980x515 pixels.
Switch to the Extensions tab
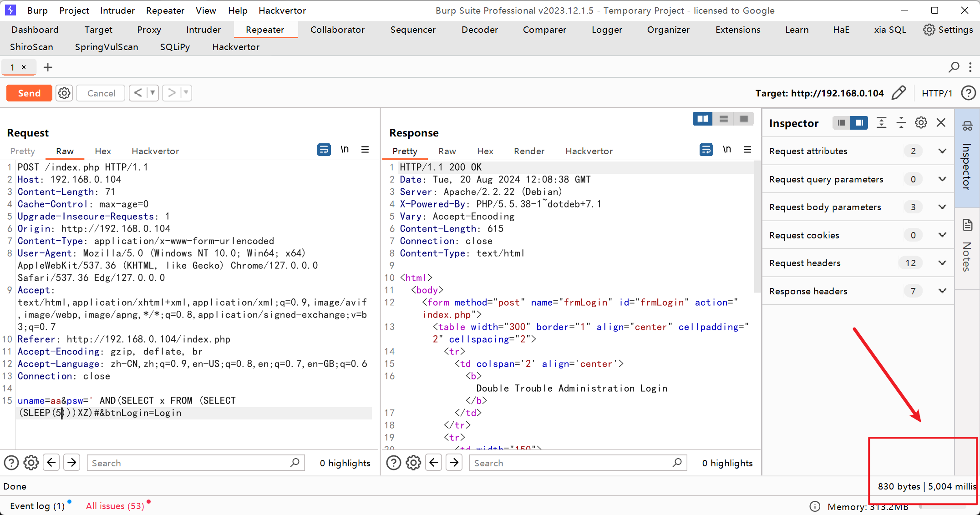(737, 30)
